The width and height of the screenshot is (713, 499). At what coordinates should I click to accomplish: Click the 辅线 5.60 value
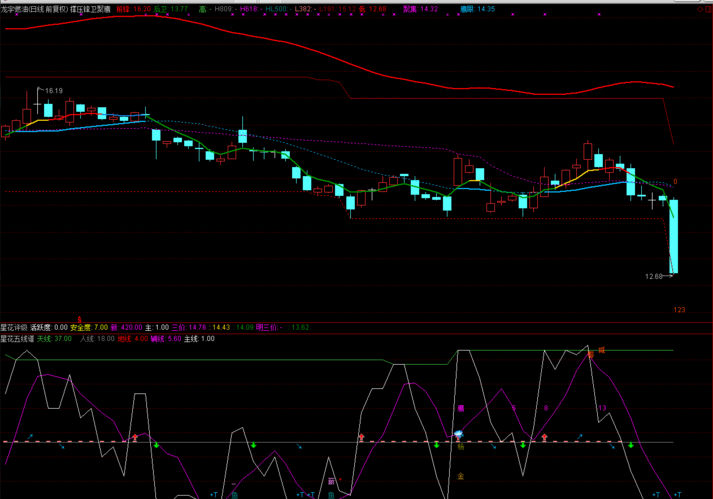166,339
